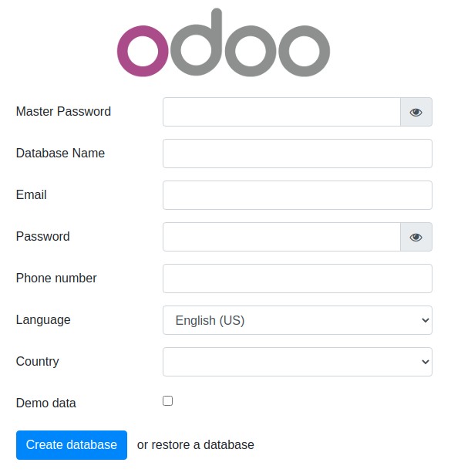Focus the Email input box

click(x=298, y=195)
